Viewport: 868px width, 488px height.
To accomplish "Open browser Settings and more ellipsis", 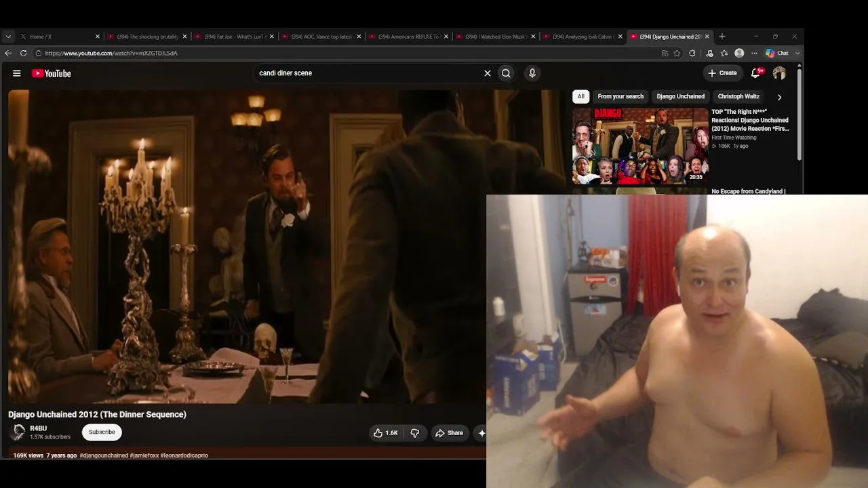I will click(x=754, y=53).
